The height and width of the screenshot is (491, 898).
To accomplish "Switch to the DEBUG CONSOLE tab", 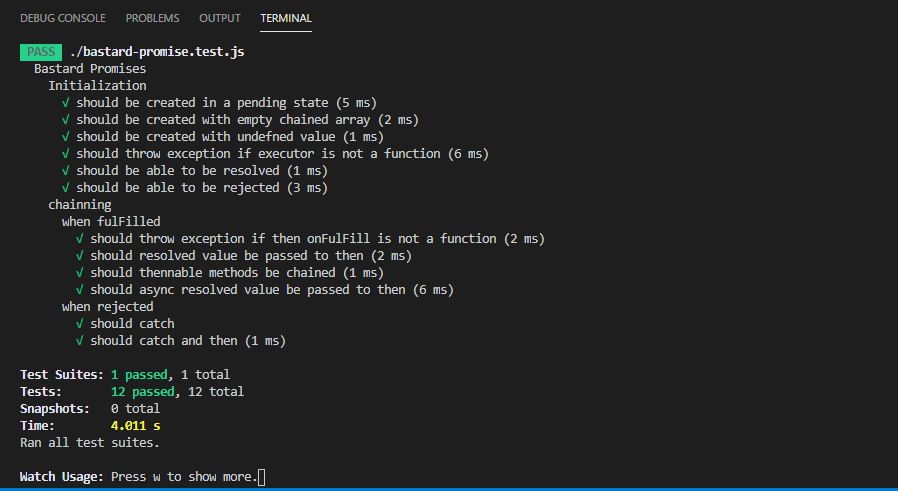I will (62, 18).
